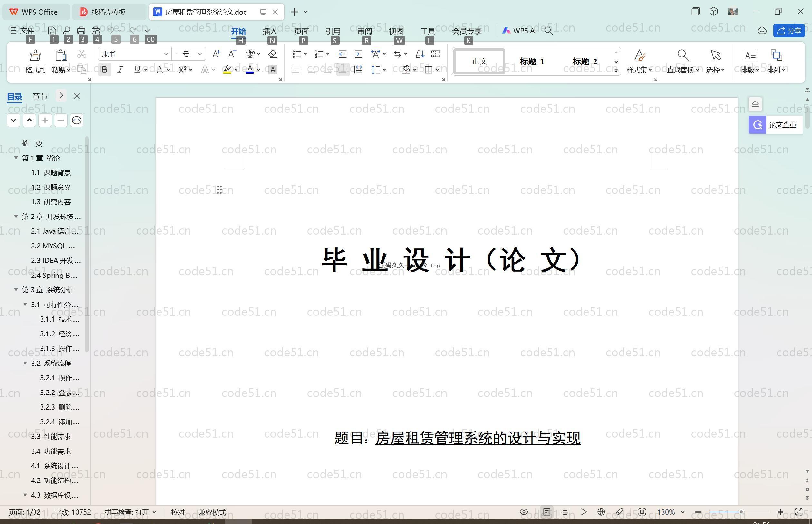This screenshot has height=524, width=812.
Task: Apply the 标题 1 style
Action: [x=532, y=61]
